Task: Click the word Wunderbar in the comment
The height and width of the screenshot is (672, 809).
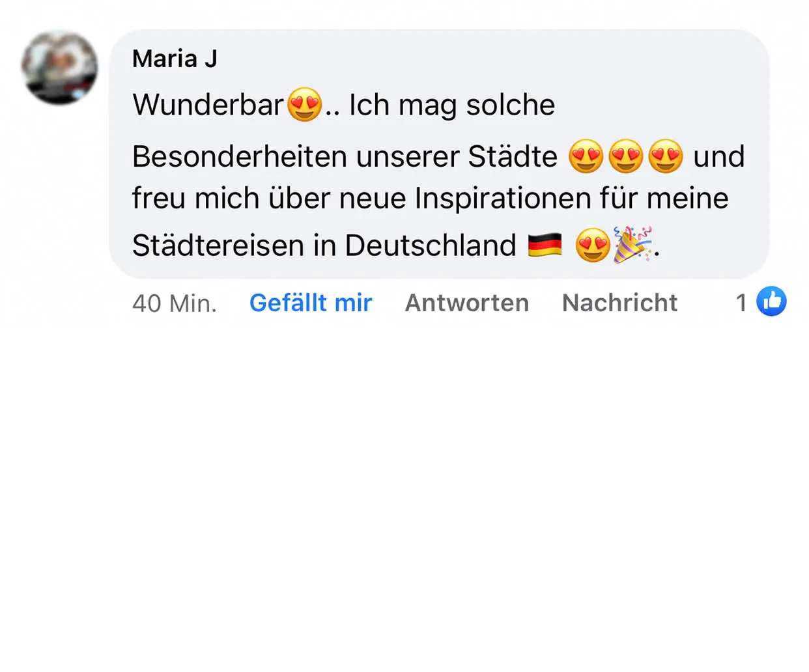Action: click(208, 104)
